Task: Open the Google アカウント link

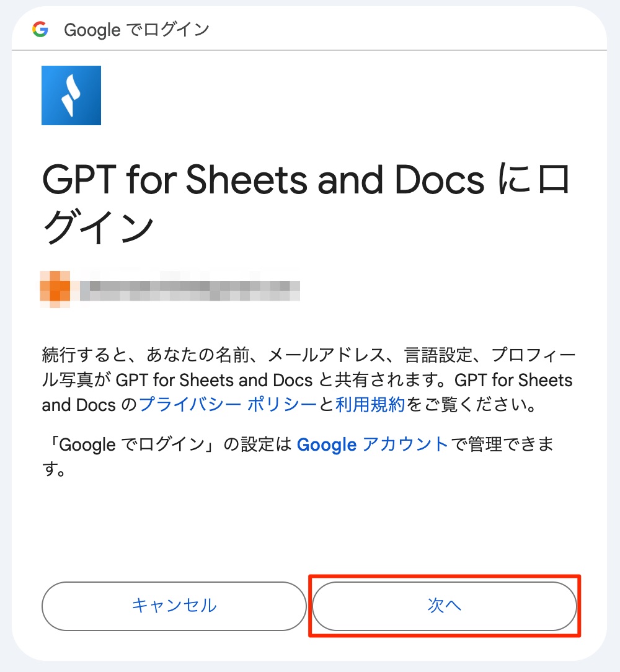Action: [x=372, y=444]
